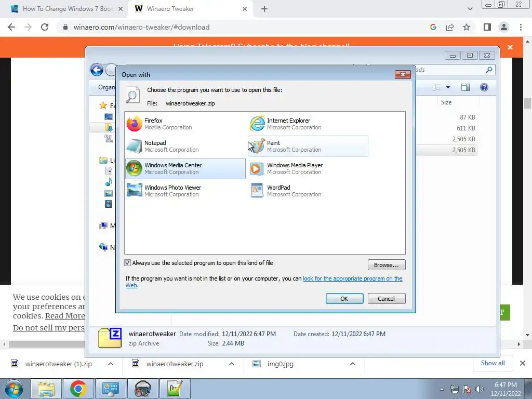Go back in the Explorer window
The image size is (532, 399).
click(97, 70)
